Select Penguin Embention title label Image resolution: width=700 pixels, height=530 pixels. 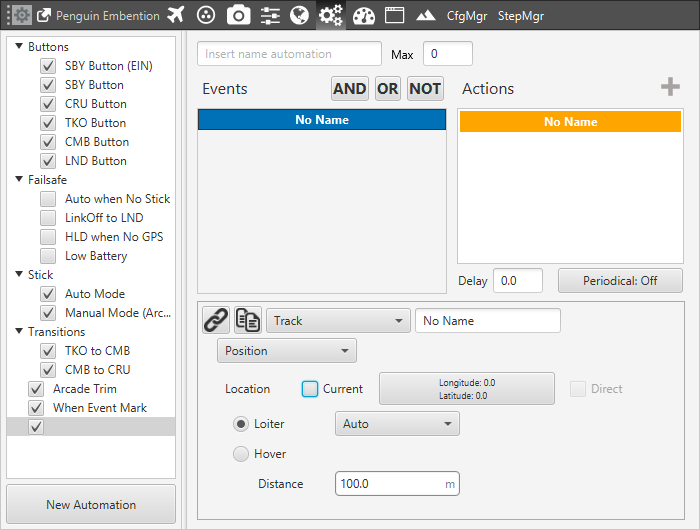[108, 16]
